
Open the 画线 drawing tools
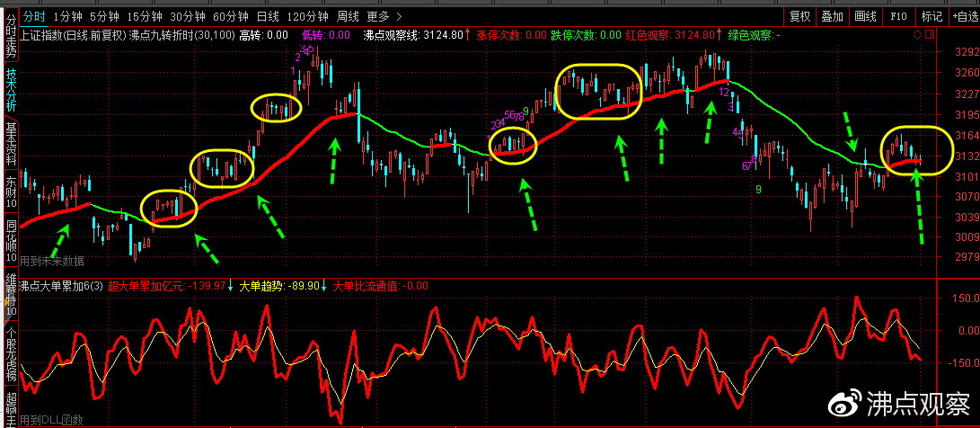coord(865,16)
